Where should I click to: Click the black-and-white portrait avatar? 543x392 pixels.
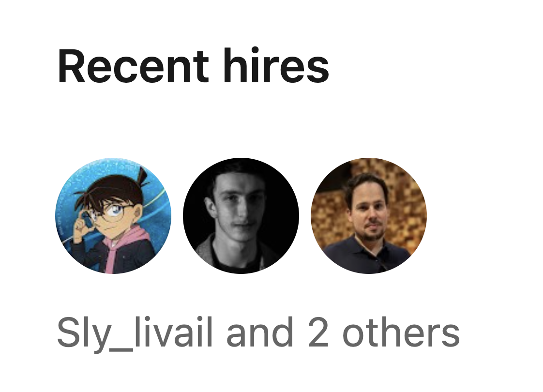point(241,216)
